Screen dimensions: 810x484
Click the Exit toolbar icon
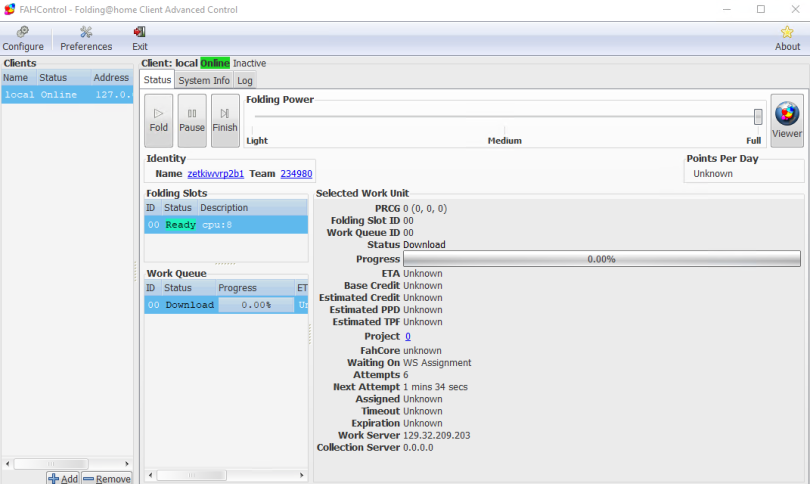coord(139,39)
